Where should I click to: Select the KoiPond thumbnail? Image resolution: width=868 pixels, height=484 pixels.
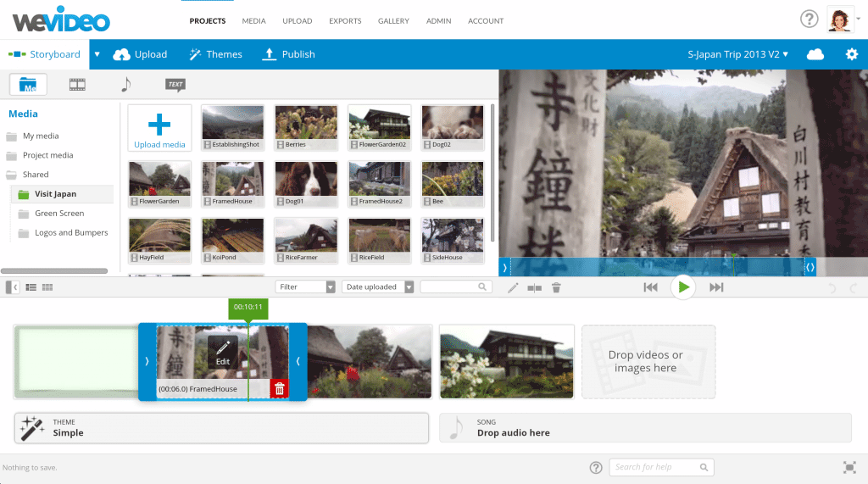click(232, 241)
